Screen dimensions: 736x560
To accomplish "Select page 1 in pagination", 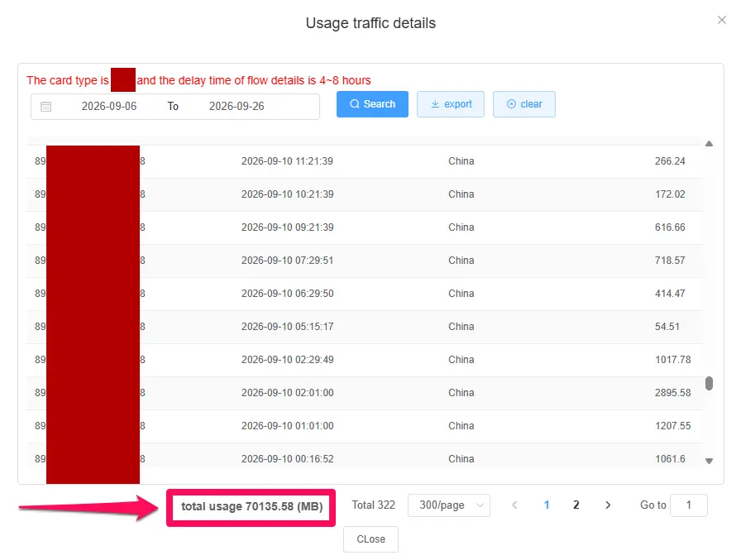I will 547,505.
